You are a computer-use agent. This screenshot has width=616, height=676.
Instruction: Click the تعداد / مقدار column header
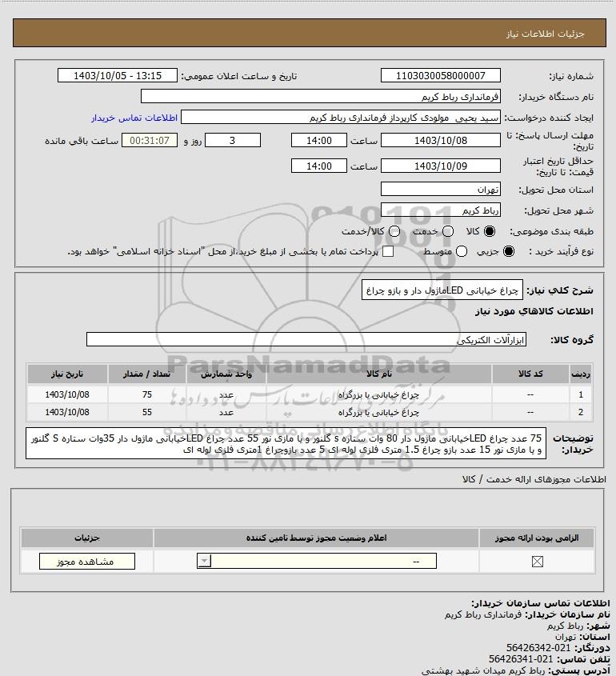pyautogui.click(x=147, y=374)
